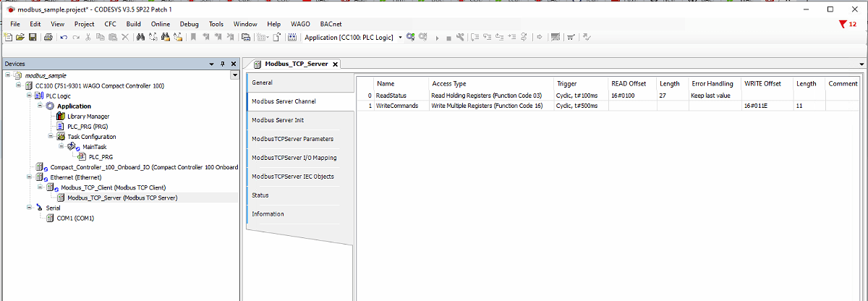Click the Start play triangle icon
Screen dimensions: 868x301
coord(437,38)
